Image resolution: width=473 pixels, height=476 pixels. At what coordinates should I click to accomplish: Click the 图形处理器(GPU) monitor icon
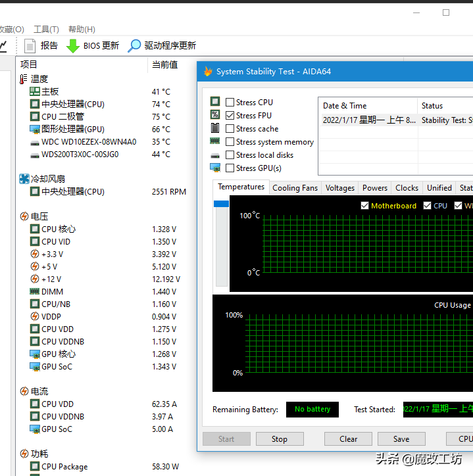[x=35, y=130]
